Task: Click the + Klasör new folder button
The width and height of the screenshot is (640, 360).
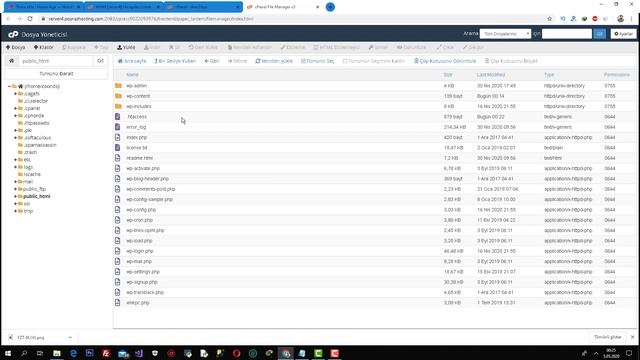Action: pos(44,47)
